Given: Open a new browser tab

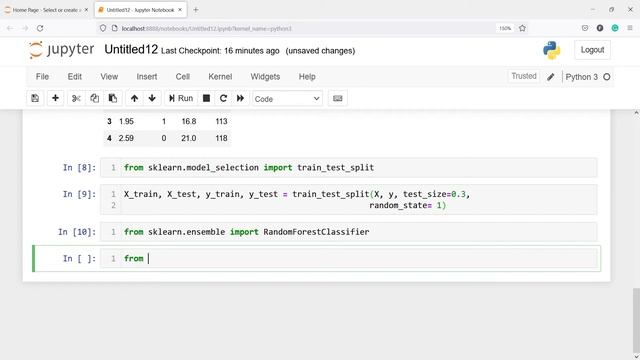Looking at the screenshot, I should [x=196, y=10].
